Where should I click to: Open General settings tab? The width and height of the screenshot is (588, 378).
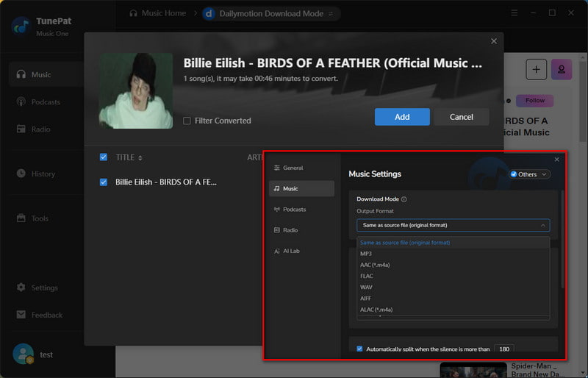[x=301, y=168]
